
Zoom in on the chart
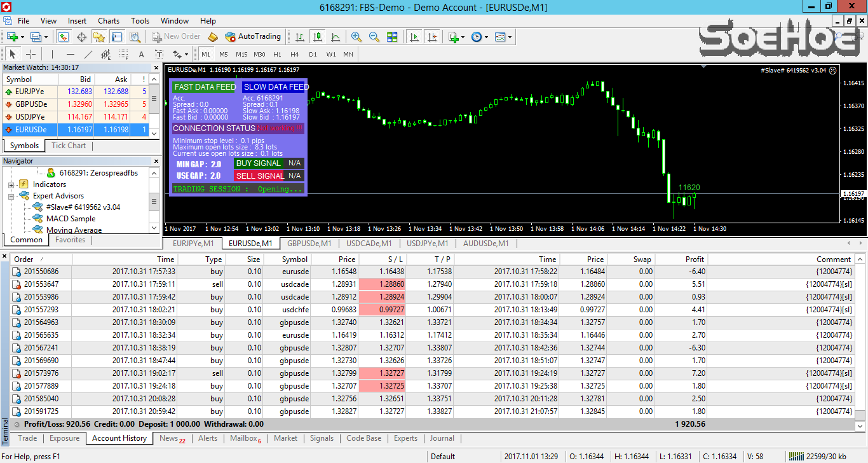(x=356, y=37)
